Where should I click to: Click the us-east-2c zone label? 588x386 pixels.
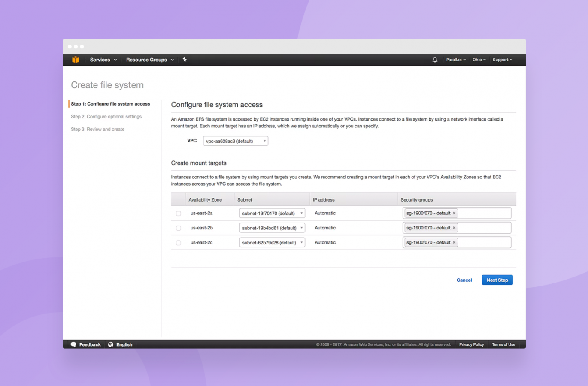point(201,242)
